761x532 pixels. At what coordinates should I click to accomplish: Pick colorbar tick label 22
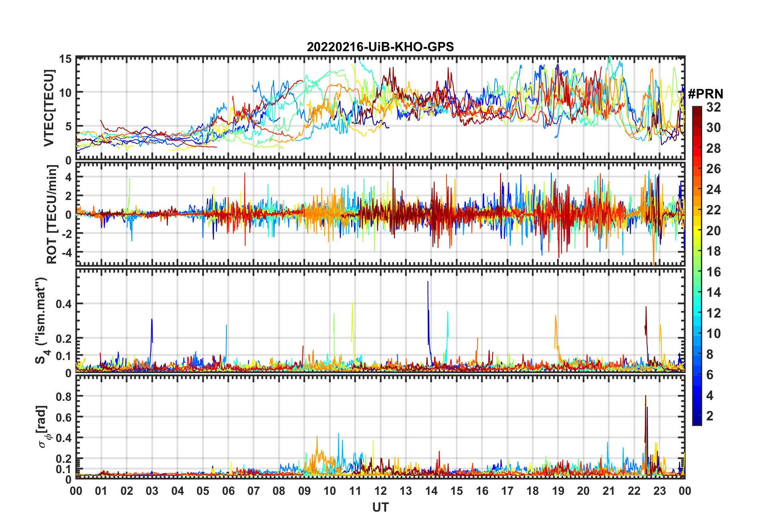click(x=713, y=210)
